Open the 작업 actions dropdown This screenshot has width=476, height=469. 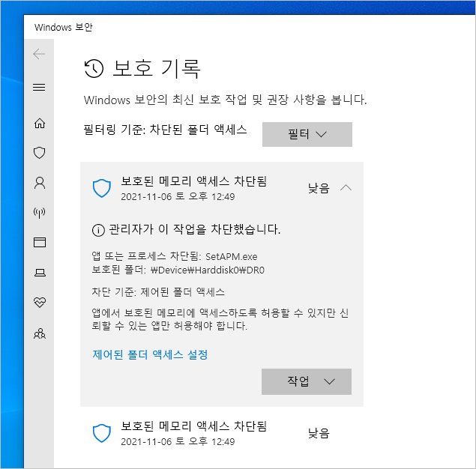(x=307, y=381)
